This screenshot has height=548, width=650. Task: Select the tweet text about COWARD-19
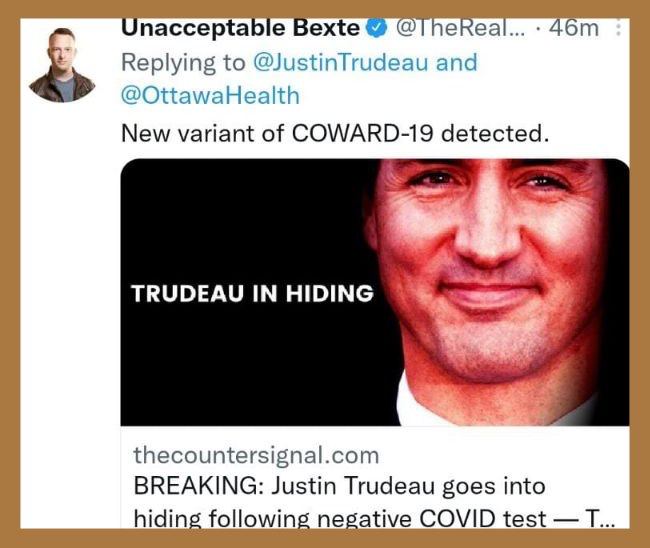pos(335,133)
